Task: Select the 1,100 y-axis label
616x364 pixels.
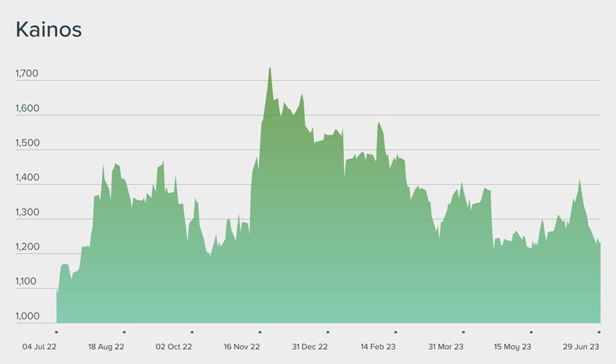Action: tap(27, 281)
